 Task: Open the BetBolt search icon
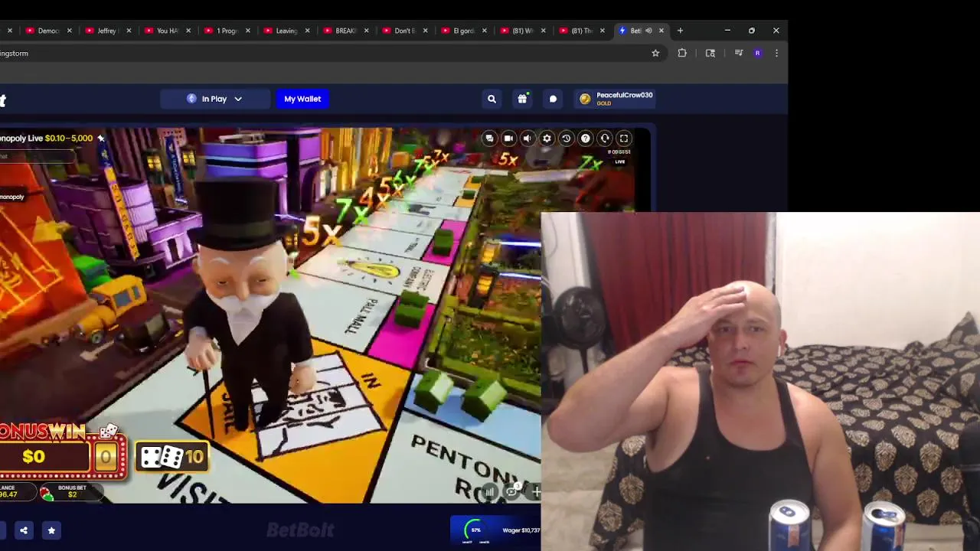click(x=492, y=99)
